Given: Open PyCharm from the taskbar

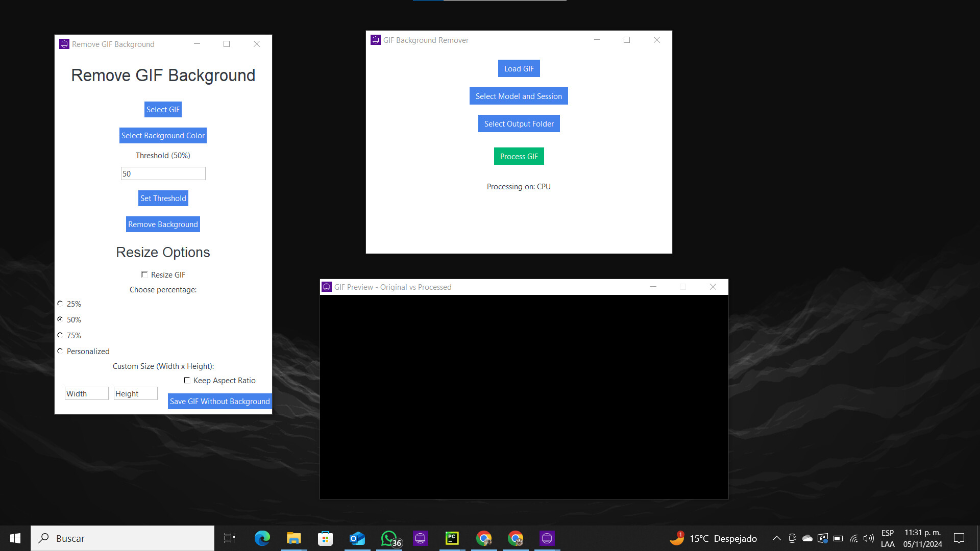Looking at the screenshot, I should [x=452, y=538].
